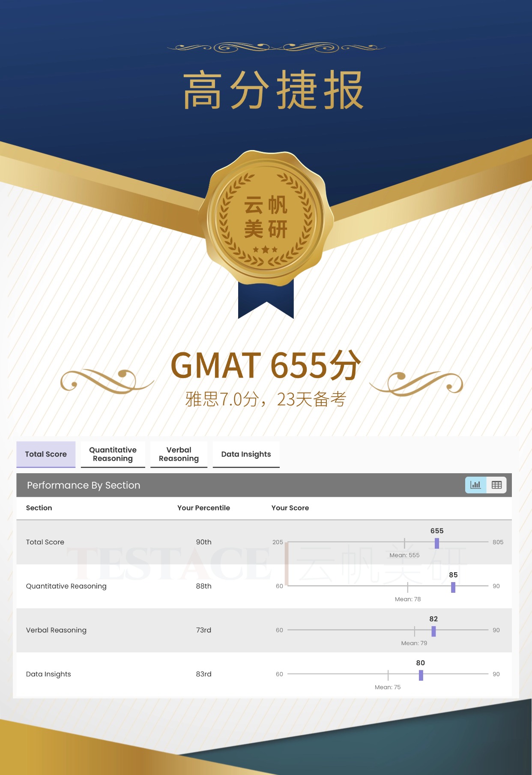Viewport: 532px width, 775px height.
Task: Click the '高分捷报' title
Action: (274, 90)
